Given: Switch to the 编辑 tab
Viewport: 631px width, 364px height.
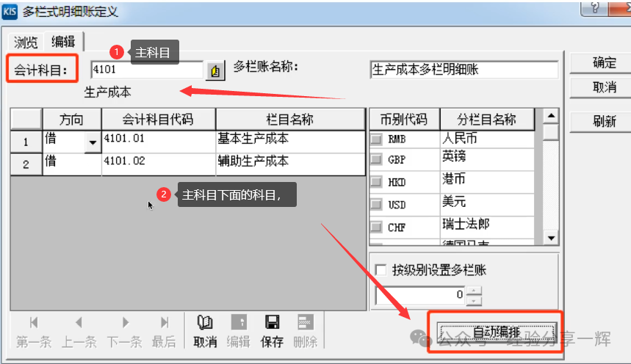Looking at the screenshot, I should pyautogui.click(x=64, y=41).
